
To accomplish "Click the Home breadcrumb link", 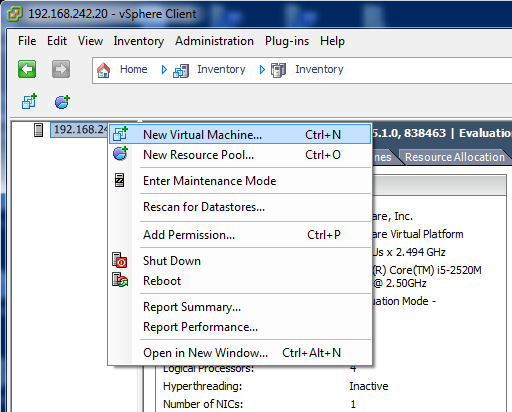I will pyautogui.click(x=133, y=69).
